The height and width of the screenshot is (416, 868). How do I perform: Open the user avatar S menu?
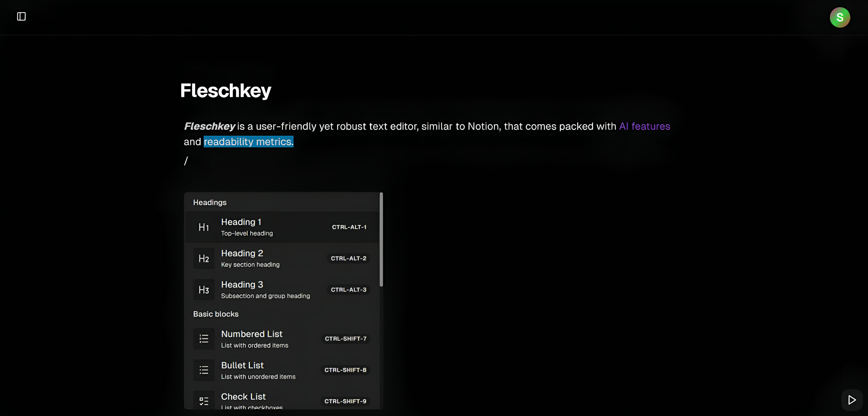coord(840,17)
